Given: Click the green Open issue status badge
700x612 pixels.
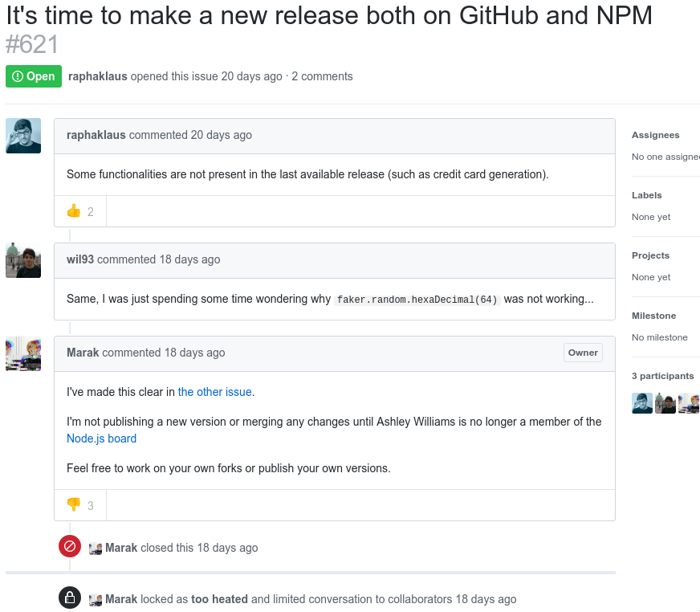Looking at the screenshot, I should [x=34, y=76].
